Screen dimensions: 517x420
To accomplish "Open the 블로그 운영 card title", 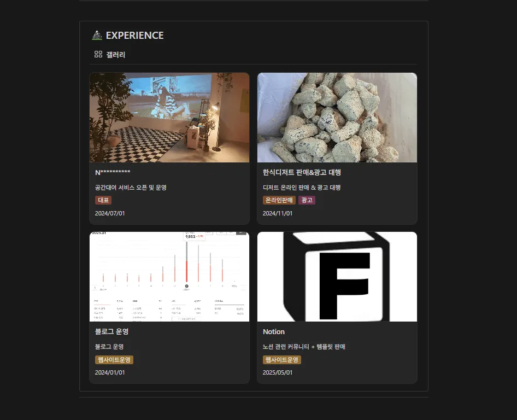I will click(x=111, y=332).
